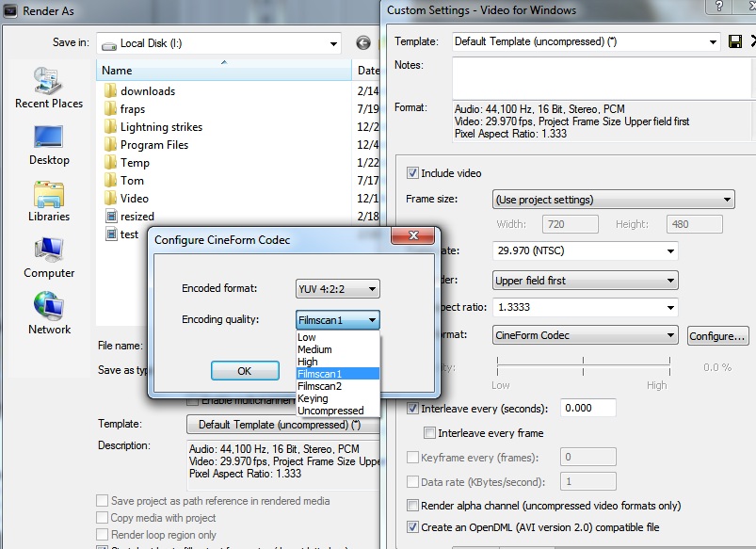The width and height of the screenshot is (756, 549).
Task: Select the Video folder icon
Action: [111, 198]
